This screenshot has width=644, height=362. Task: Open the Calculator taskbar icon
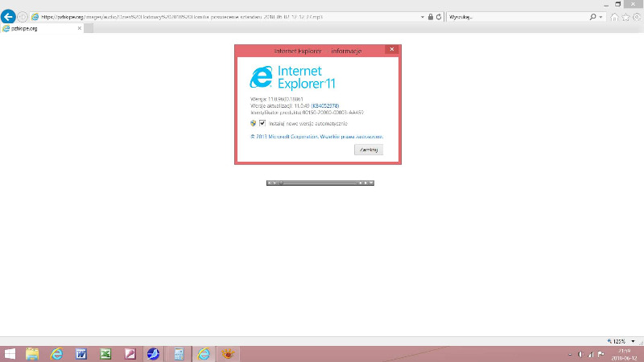(x=179, y=354)
